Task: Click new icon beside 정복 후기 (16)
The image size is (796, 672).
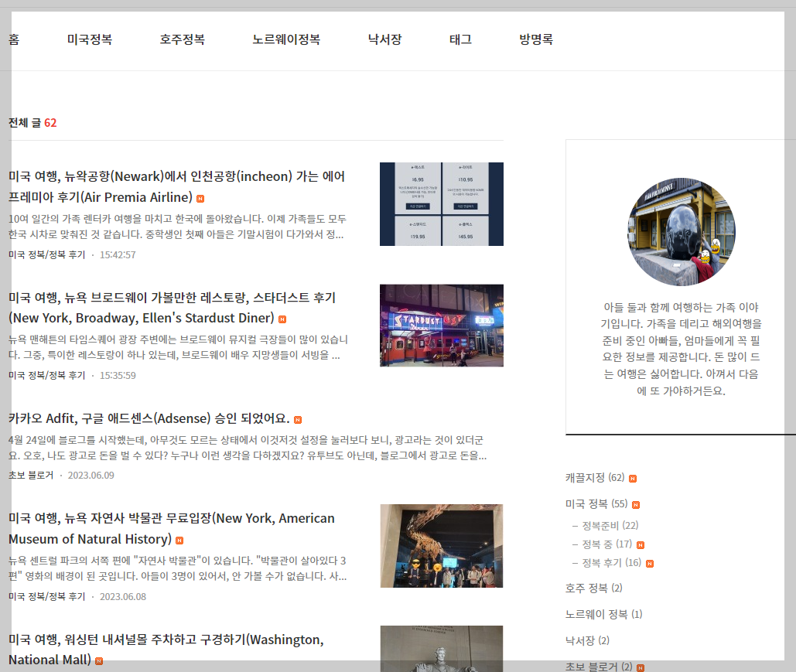Action: pyautogui.click(x=649, y=564)
